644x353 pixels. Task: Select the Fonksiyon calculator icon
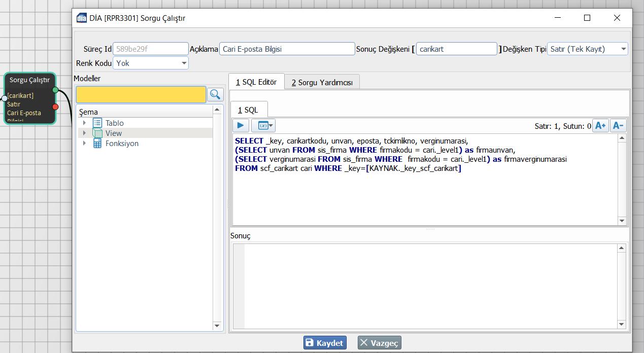[x=97, y=144]
